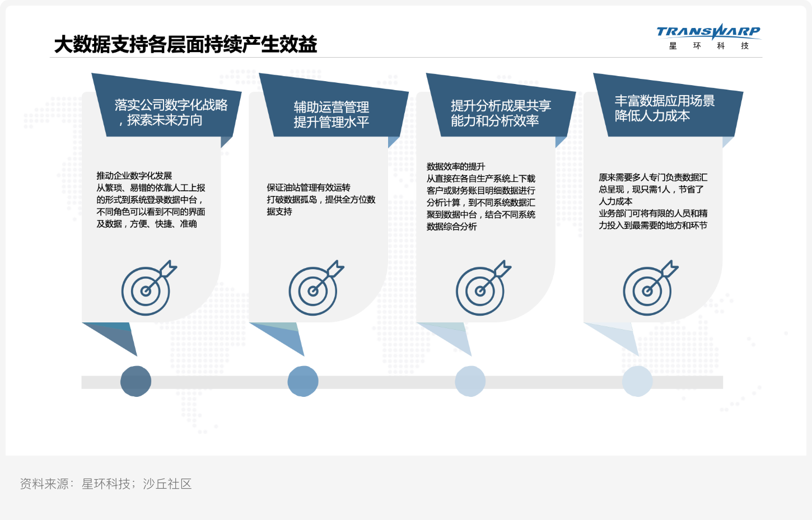Click the target icon under 原来需要多人专门负责 card
812x520 pixels.
coord(651,288)
